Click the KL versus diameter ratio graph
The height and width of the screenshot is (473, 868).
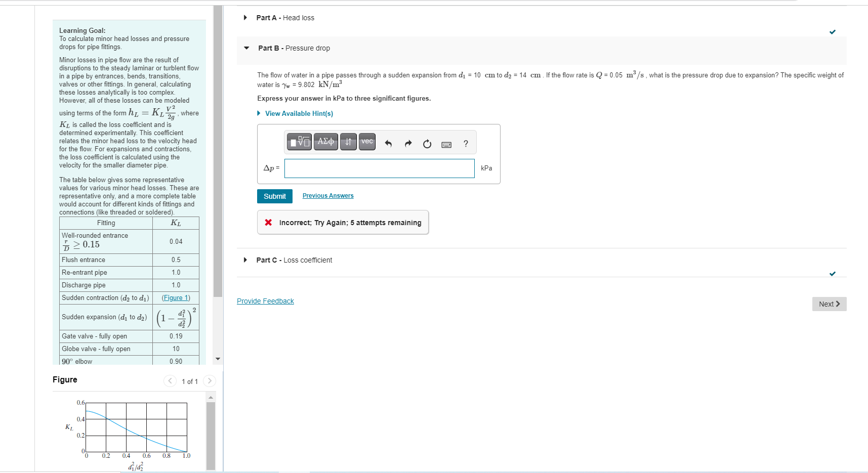[136, 427]
